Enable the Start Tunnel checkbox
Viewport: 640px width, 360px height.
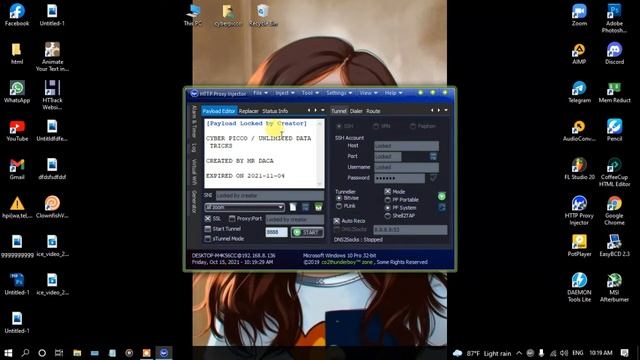click(208, 229)
